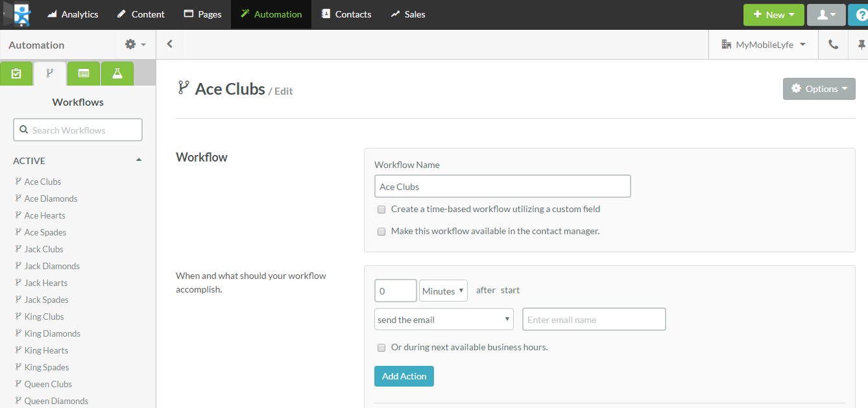Open the Sales menu
This screenshot has height=408, width=868.
408,14
